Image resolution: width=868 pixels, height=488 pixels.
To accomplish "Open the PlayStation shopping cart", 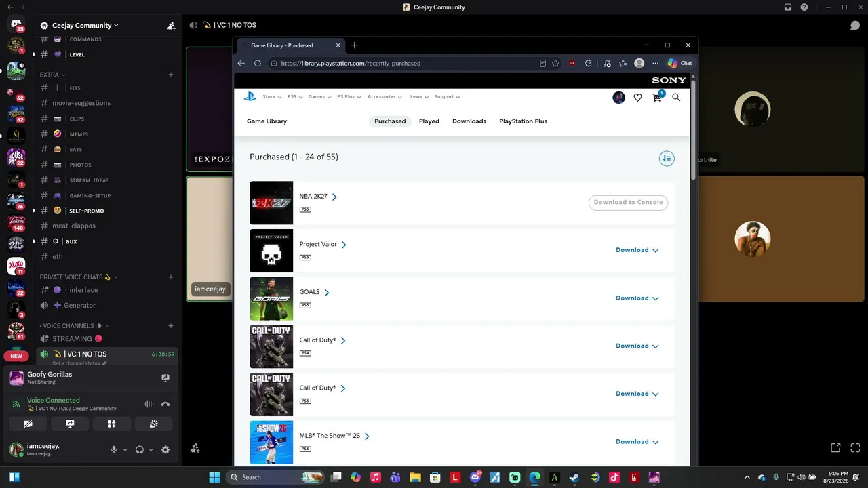I will point(657,97).
